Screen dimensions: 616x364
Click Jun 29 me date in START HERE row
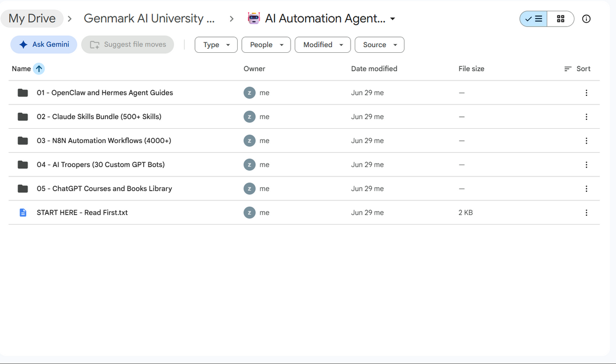click(x=368, y=212)
